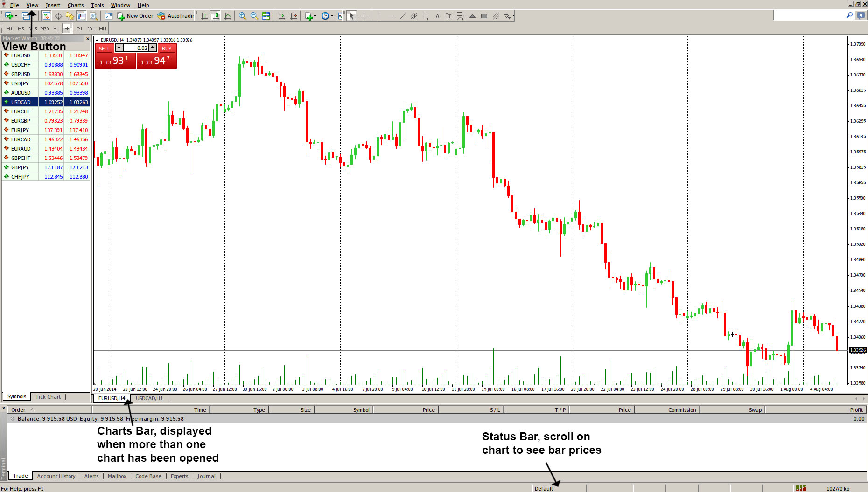Click the Zoom In magnifier icon
868x492 pixels.
pyautogui.click(x=242, y=16)
